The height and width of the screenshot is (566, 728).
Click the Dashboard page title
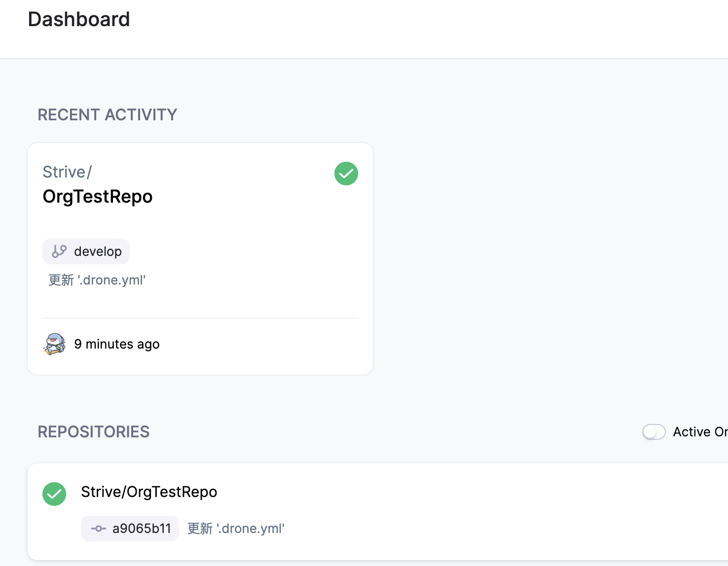click(x=79, y=20)
